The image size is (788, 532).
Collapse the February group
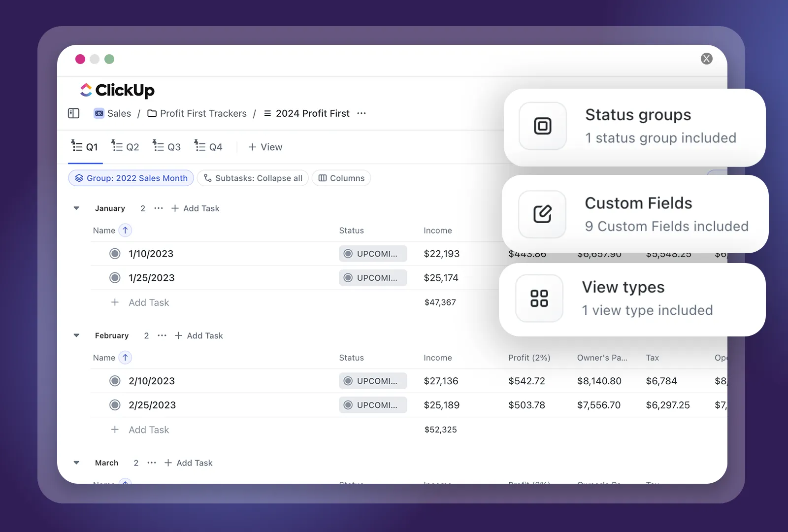(x=76, y=335)
